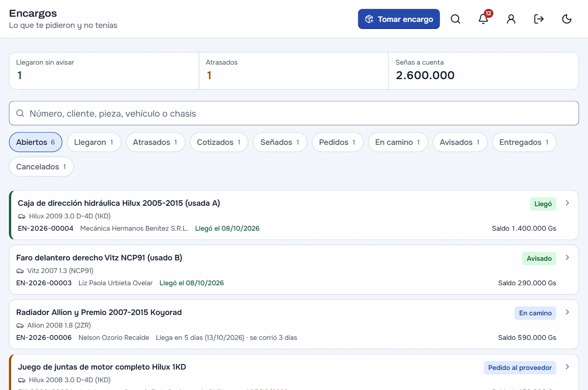Viewport: 588px width, 390px height.
Task: Select the En camino filter tab
Action: 398,142
